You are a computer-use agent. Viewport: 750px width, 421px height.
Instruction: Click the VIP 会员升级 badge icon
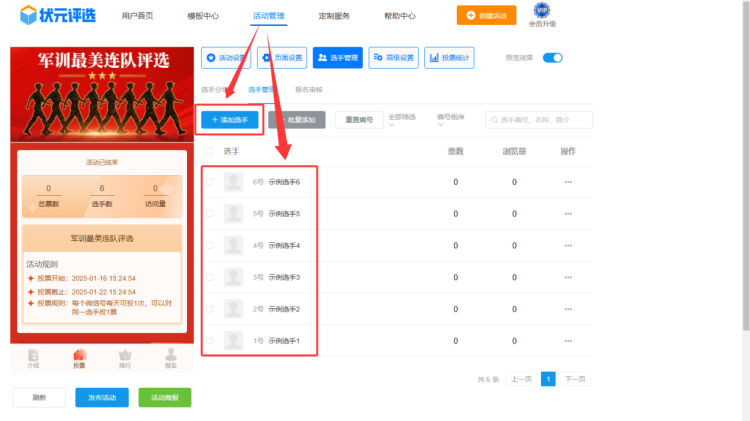click(x=543, y=11)
